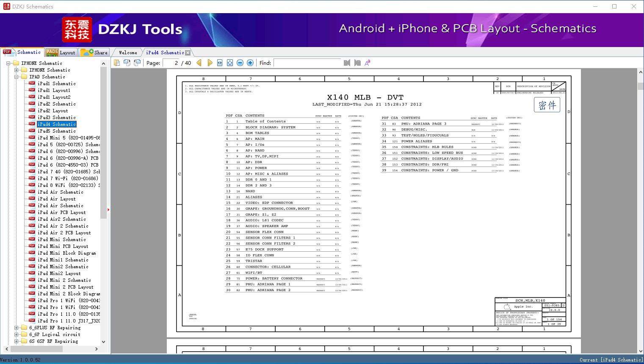The height and width of the screenshot is (364, 644).
Task: Click the PDF icon beside iPad Air Layout
Action: pyautogui.click(x=32, y=199)
